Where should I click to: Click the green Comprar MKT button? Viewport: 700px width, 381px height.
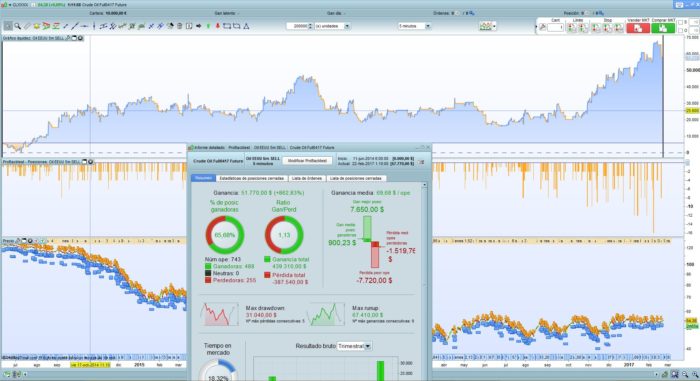pos(663,28)
